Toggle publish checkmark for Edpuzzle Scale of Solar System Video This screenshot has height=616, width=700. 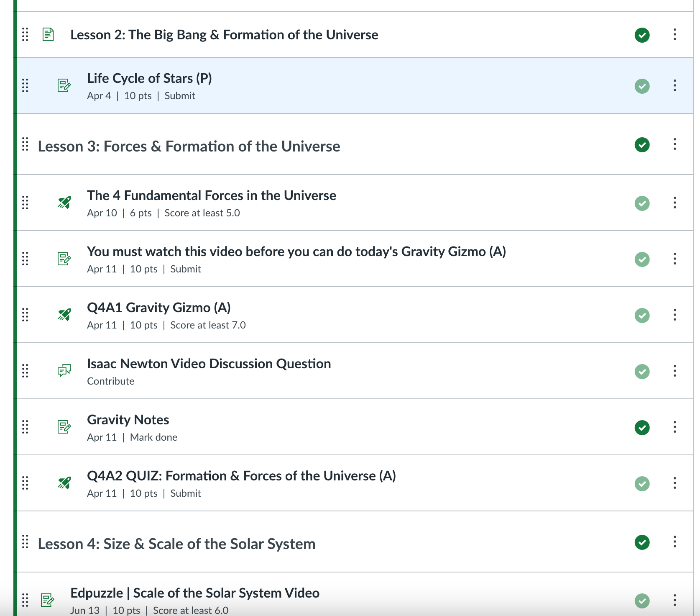coord(642,601)
